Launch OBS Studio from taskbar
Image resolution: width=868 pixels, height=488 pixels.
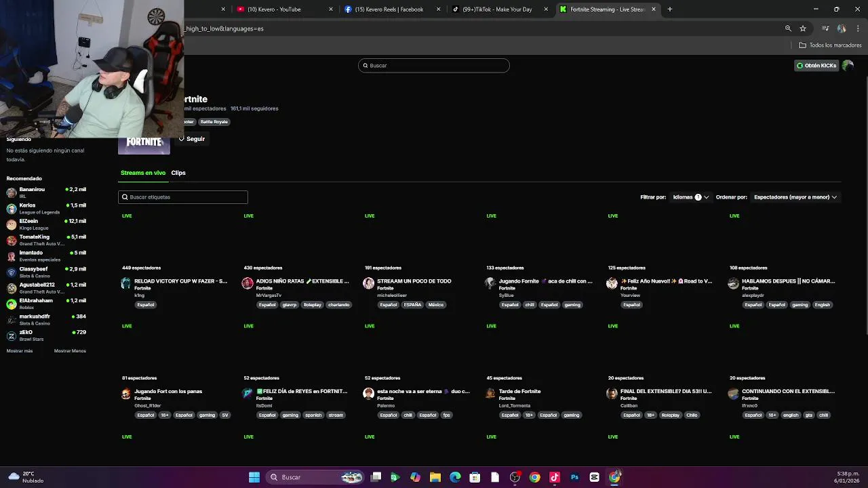click(515, 477)
